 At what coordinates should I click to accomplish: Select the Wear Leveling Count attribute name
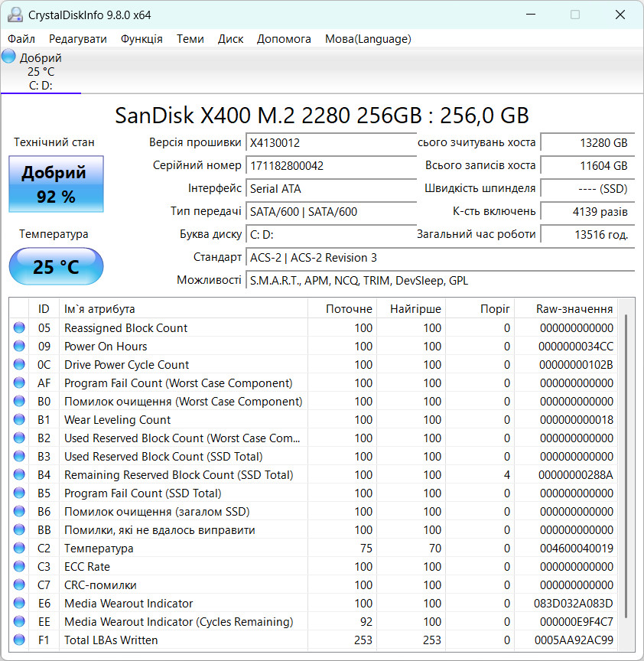click(117, 420)
